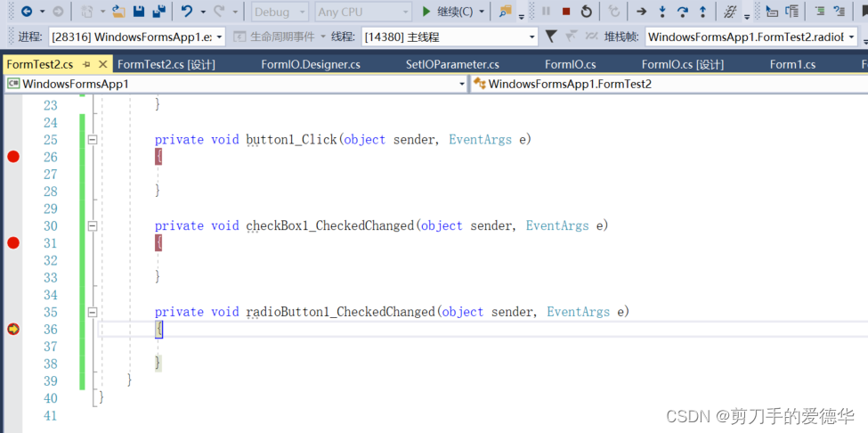
Task: Switch to the SetIOParameter.cs tab
Action: 452,65
